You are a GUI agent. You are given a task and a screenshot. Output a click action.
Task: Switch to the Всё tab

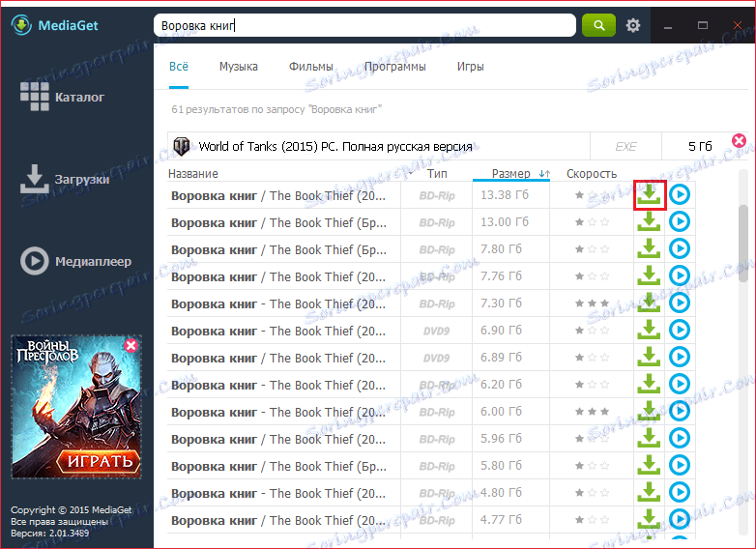(x=179, y=67)
